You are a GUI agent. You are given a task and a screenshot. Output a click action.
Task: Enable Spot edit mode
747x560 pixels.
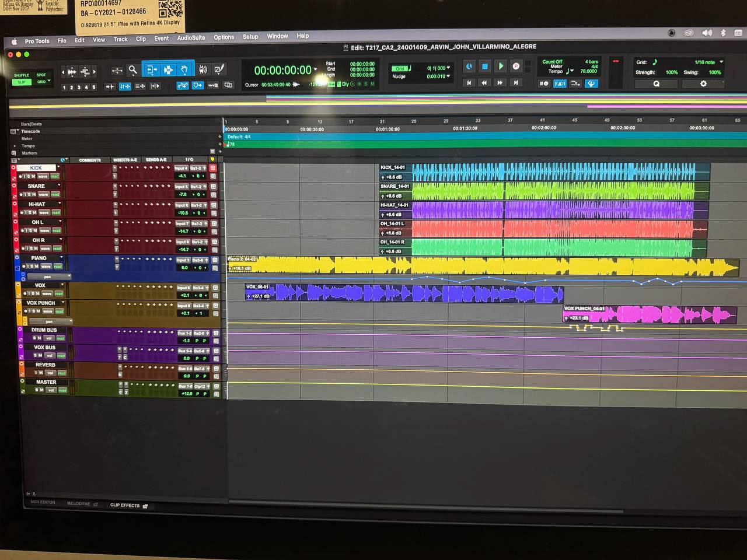coord(41,75)
